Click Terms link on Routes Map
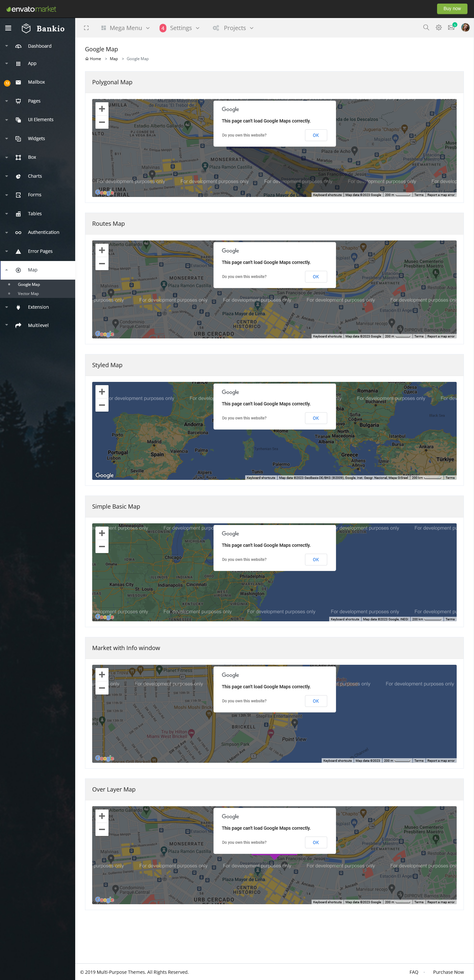Screen dimensions: 474x980 419,336
